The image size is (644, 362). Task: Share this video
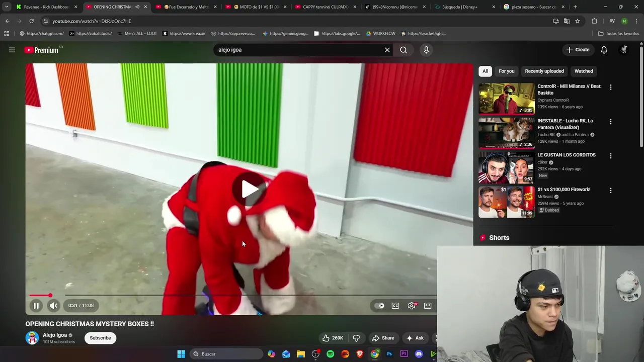(383, 338)
